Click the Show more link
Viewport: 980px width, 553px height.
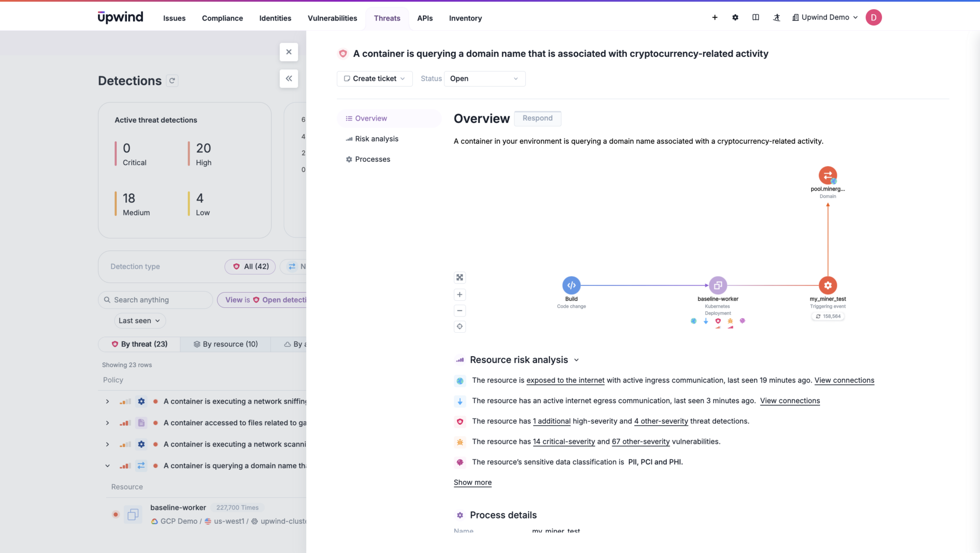click(472, 483)
